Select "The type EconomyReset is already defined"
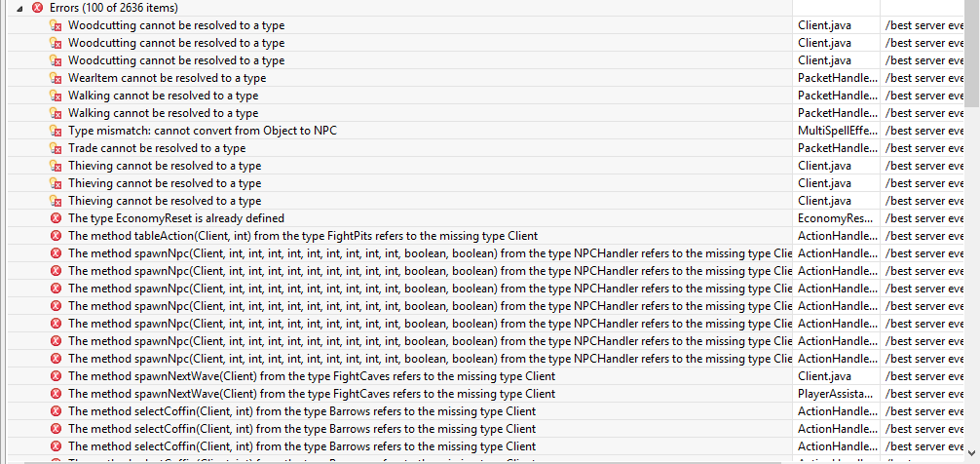Screen dimensions: 980x464 pos(176,218)
